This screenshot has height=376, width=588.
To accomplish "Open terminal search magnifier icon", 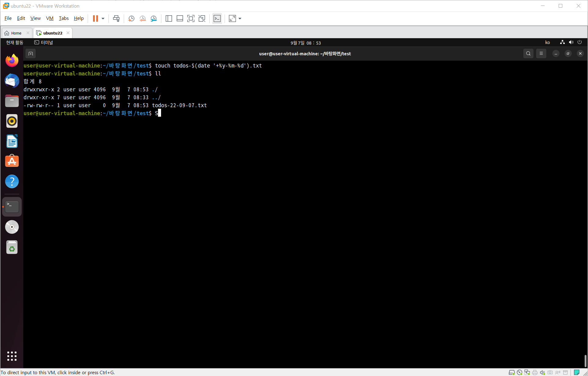I will click(528, 53).
